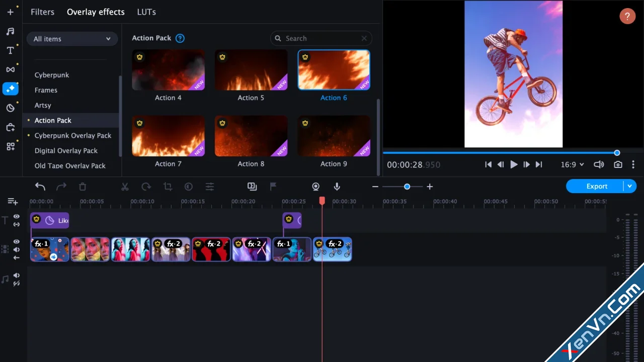Click the preview progress bar handle
Image resolution: width=644 pixels, height=362 pixels.
(x=617, y=153)
